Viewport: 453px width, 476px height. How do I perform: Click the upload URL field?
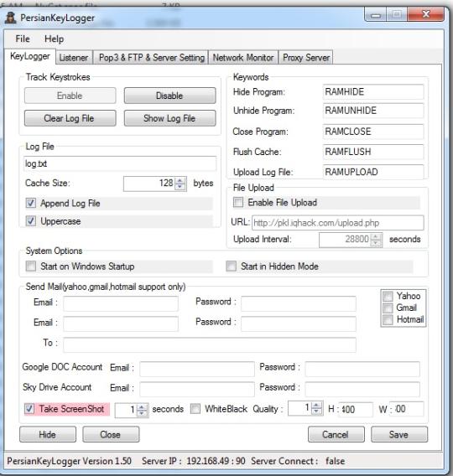[x=337, y=223]
